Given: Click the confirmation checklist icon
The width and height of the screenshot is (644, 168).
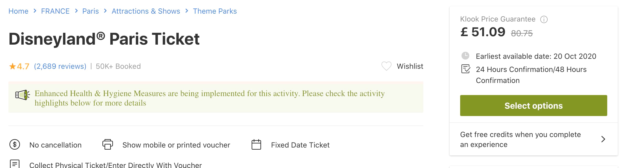Looking at the screenshot, I should point(466,69).
